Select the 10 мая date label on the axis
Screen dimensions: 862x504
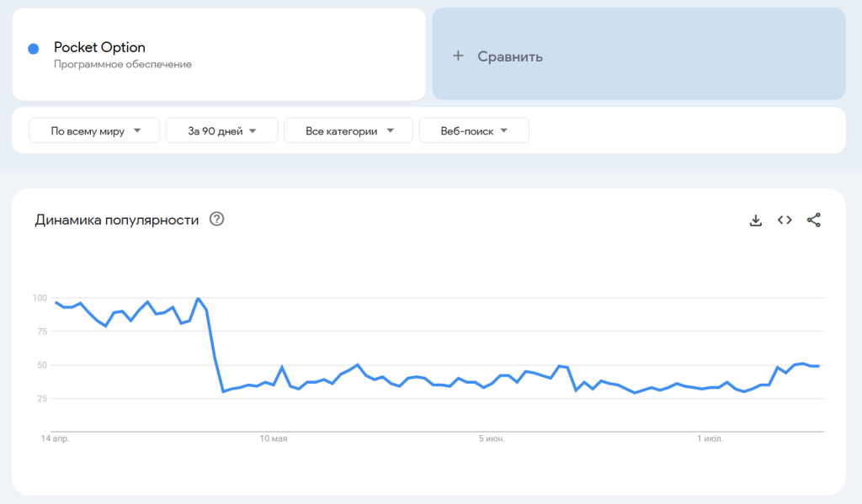(274, 438)
